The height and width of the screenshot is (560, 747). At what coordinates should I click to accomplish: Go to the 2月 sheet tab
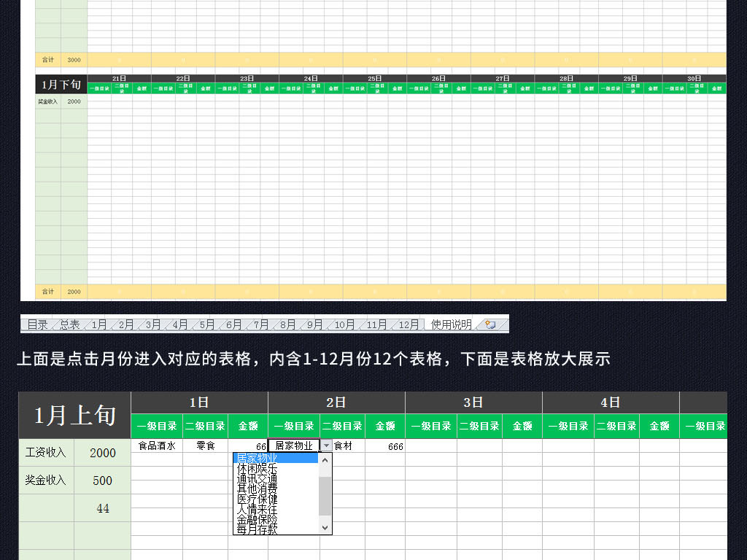pyautogui.click(x=125, y=324)
